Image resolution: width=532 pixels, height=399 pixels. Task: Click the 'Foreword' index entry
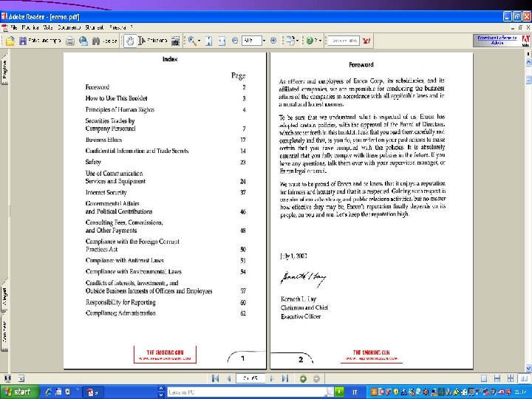(97, 87)
